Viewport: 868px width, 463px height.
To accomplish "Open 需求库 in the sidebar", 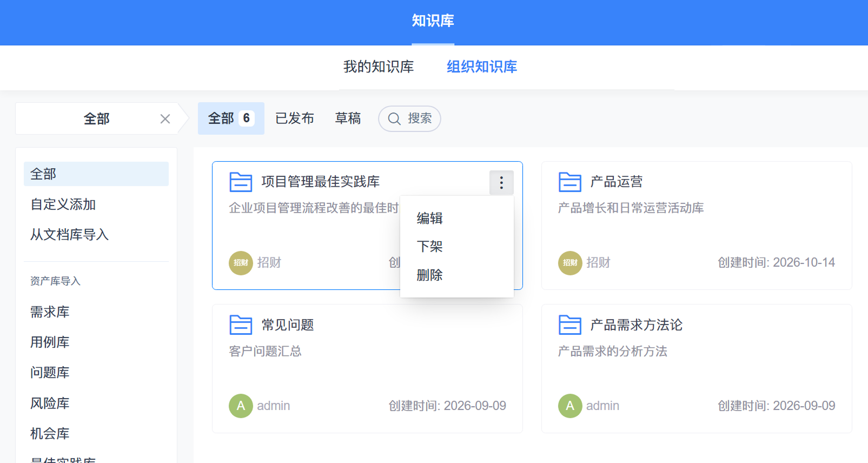I will coord(50,312).
